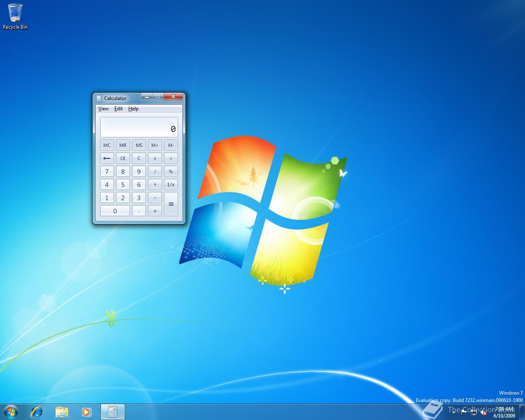Click the MC memory clear button
This screenshot has height=420, width=525.
(x=107, y=145)
